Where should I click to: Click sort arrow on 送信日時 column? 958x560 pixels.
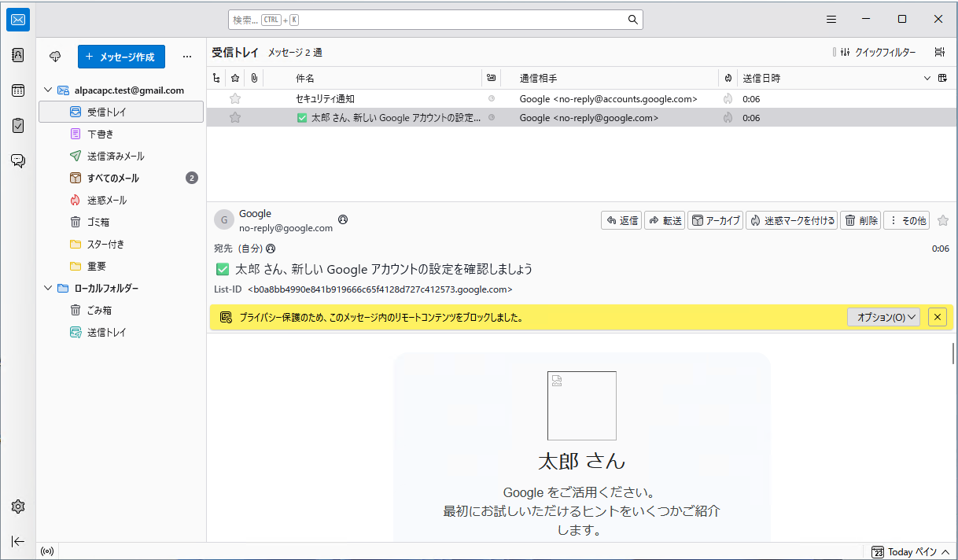(x=927, y=79)
